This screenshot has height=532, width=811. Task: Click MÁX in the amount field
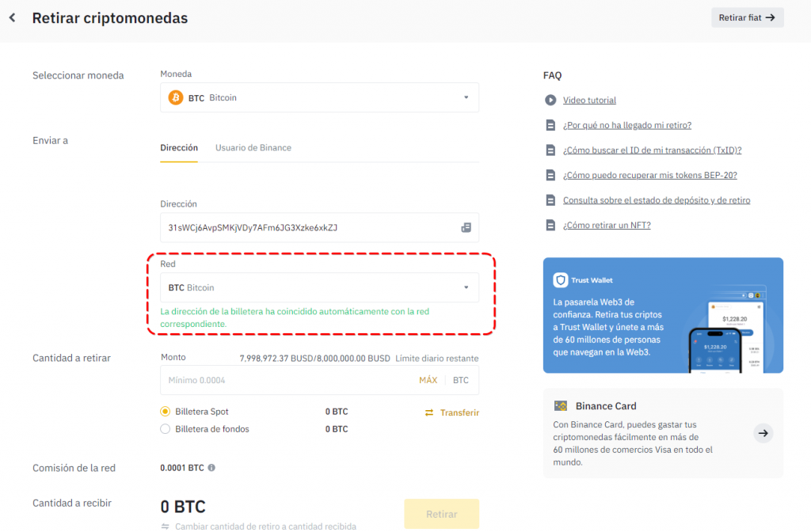point(428,381)
